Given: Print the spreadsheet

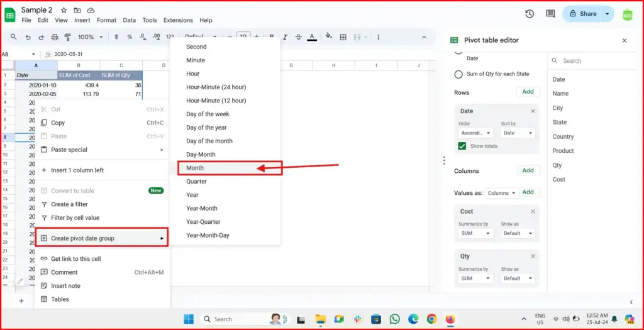Looking at the screenshot, I should coord(55,37).
